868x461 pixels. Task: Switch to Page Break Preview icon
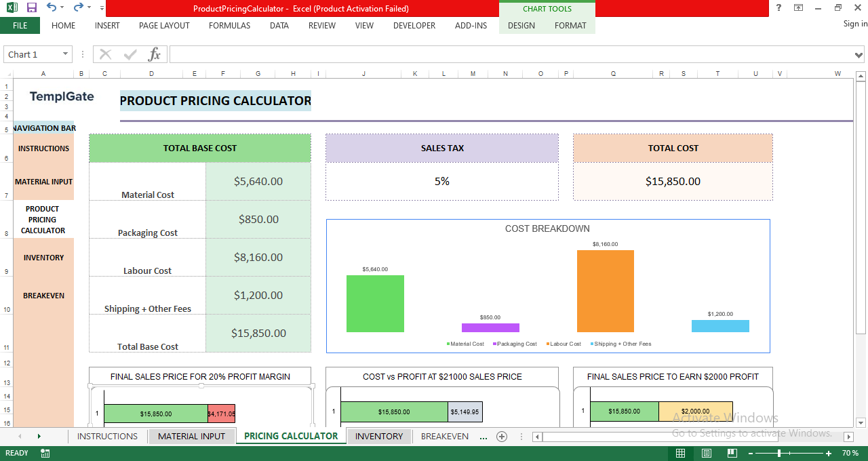click(x=732, y=453)
